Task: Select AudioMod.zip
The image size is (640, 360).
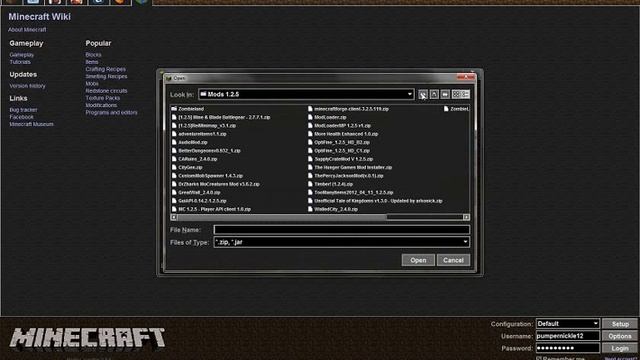Action: click(189, 142)
